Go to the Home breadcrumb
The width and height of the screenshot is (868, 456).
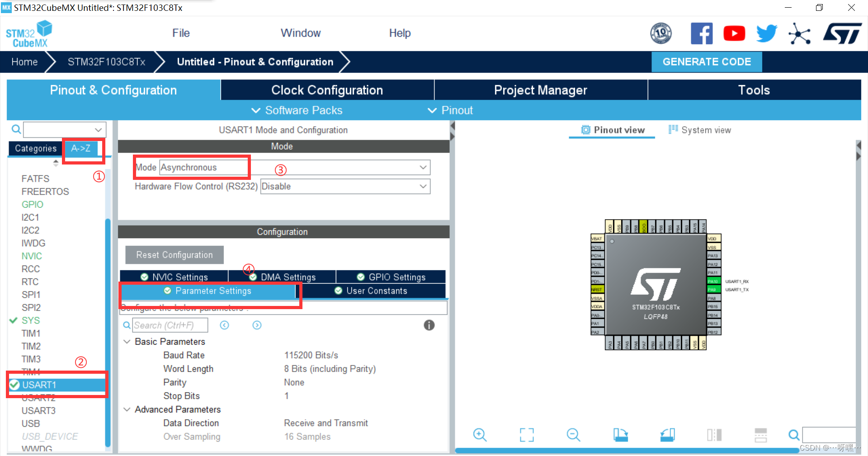point(24,62)
